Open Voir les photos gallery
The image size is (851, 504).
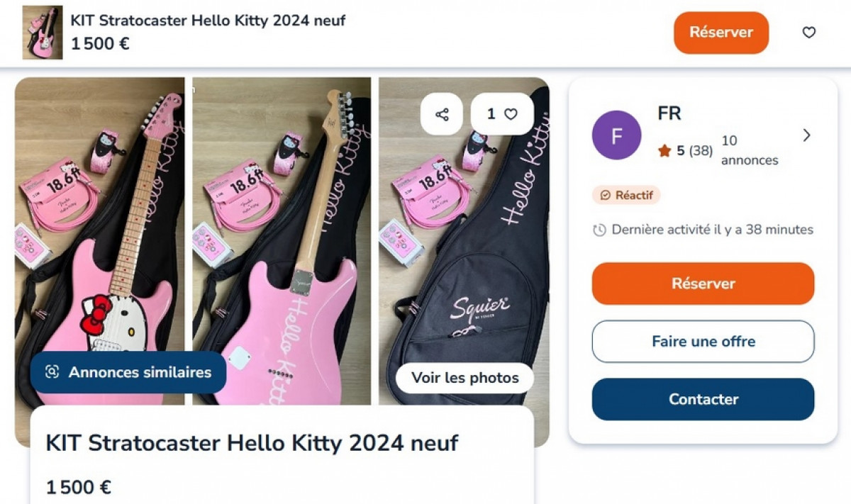click(465, 378)
